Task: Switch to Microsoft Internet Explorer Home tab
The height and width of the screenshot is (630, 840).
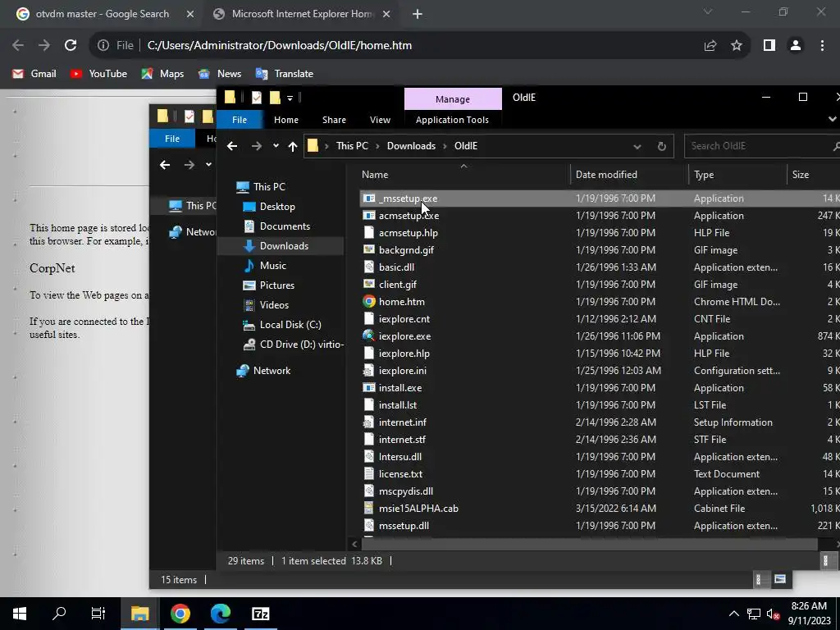Action: (x=303, y=14)
